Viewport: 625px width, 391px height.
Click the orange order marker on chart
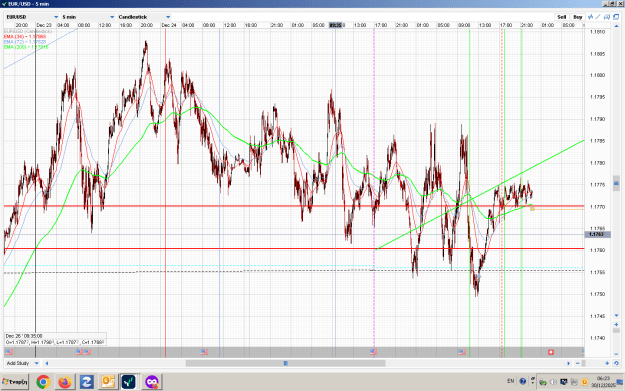click(532, 209)
